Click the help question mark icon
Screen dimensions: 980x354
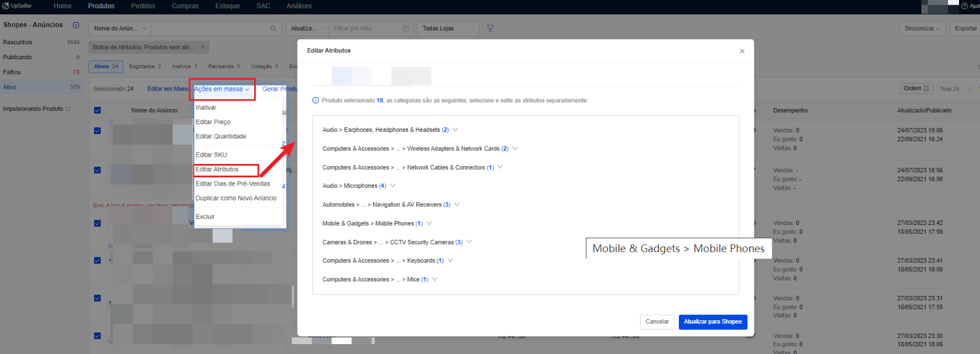pos(964,6)
